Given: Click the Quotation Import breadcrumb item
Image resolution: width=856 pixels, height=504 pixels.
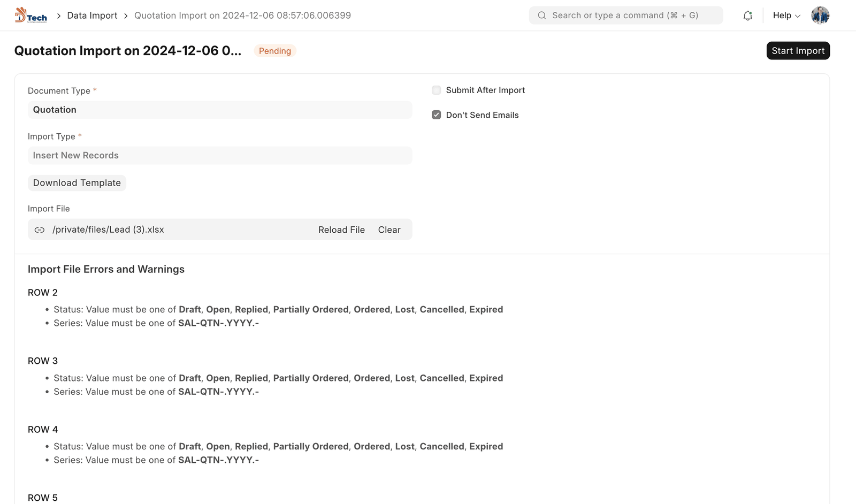Looking at the screenshot, I should pos(242,16).
